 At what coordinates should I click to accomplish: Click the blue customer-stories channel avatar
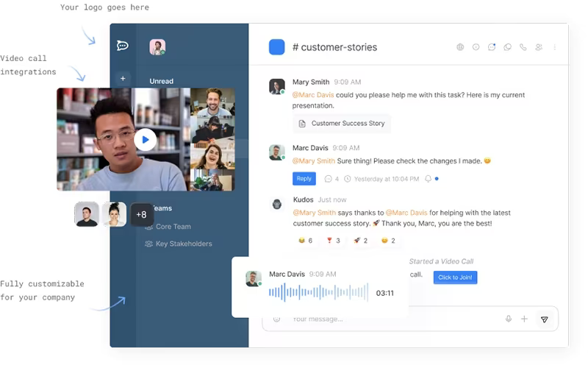(x=277, y=47)
